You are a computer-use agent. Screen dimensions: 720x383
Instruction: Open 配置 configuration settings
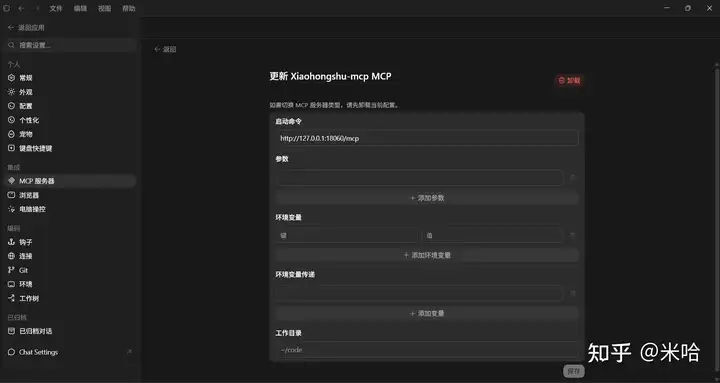tap(70, 106)
